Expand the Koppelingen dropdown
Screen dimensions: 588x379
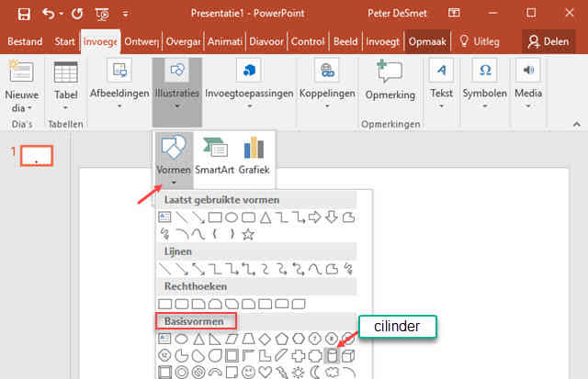(x=327, y=106)
